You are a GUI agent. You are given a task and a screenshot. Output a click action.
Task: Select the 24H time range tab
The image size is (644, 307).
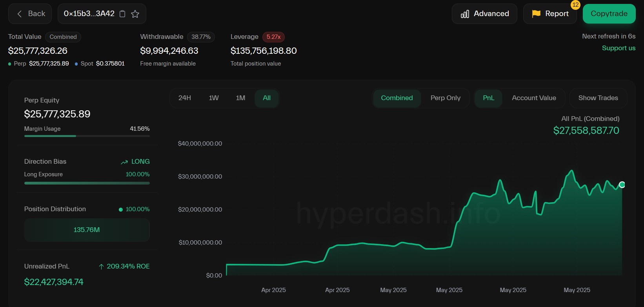185,98
